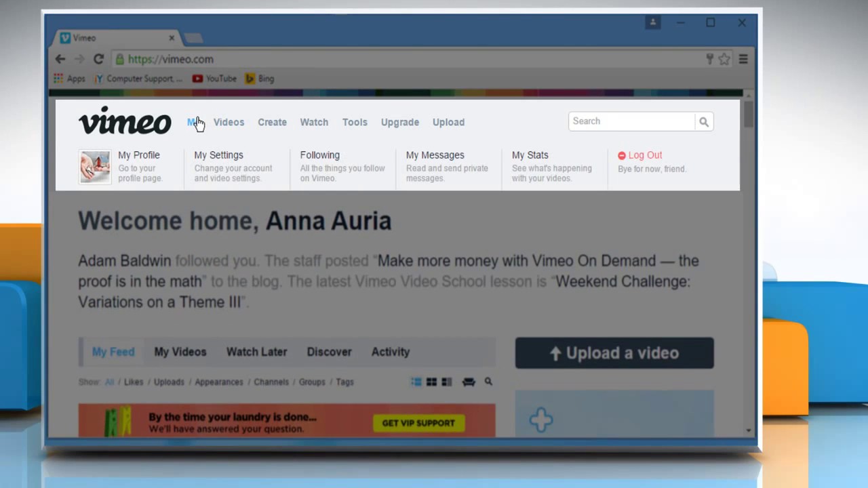
Task: Click Upload in the top navigation
Action: click(x=448, y=122)
